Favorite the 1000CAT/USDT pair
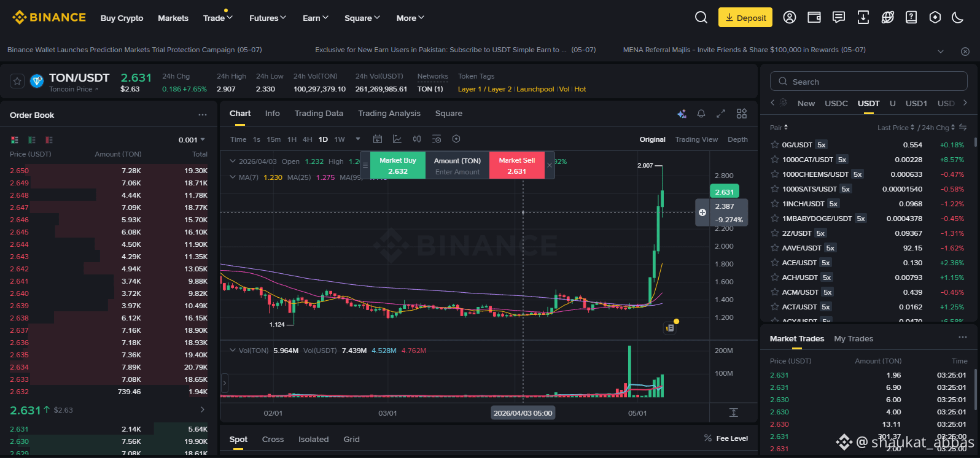 [x=775, y=160]
